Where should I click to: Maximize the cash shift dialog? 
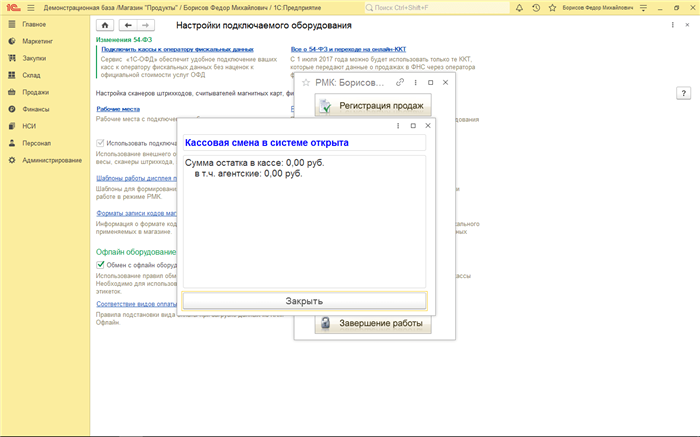(x=413, y=126)
